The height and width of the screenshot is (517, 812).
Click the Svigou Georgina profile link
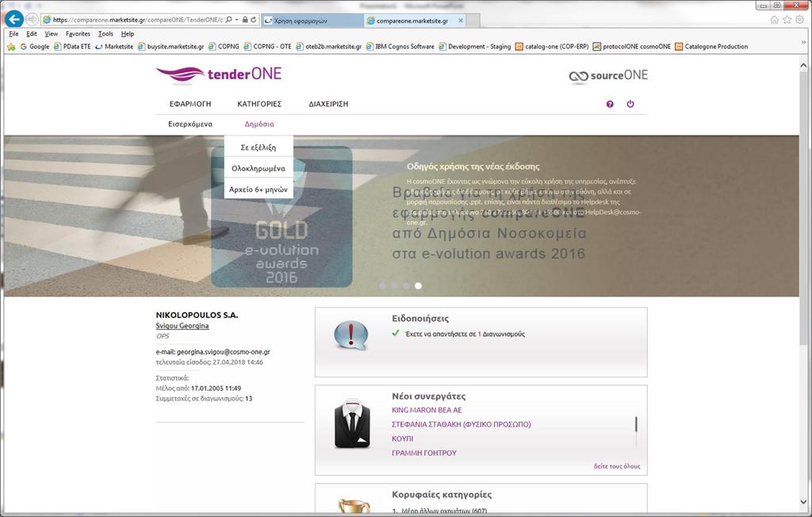point(182,326)
